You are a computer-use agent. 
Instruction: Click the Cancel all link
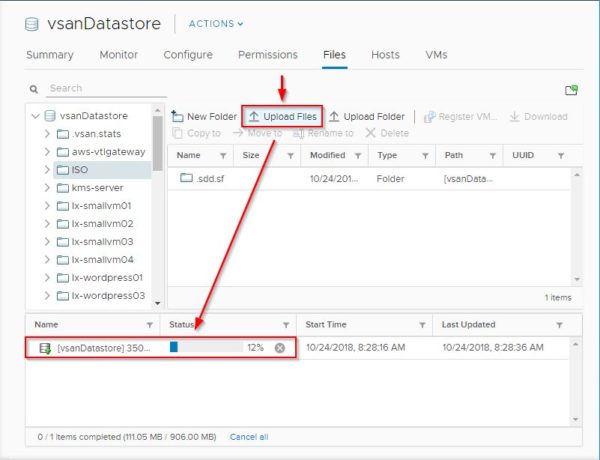tap(249, 437)
